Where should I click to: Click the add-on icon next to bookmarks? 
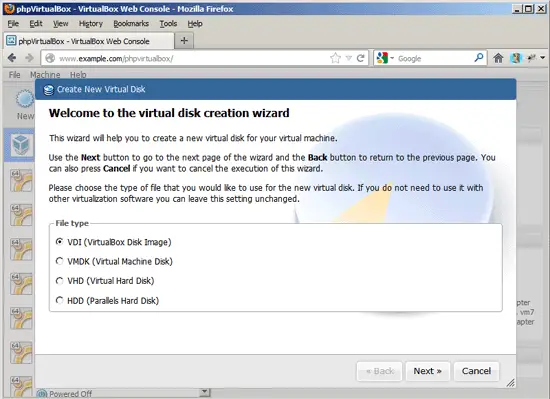532,58
